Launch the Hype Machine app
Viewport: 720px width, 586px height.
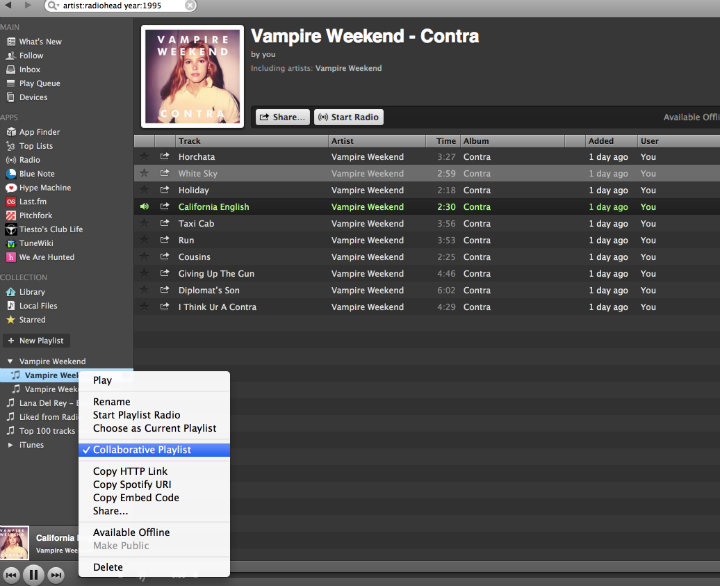[x=39, y=187]
